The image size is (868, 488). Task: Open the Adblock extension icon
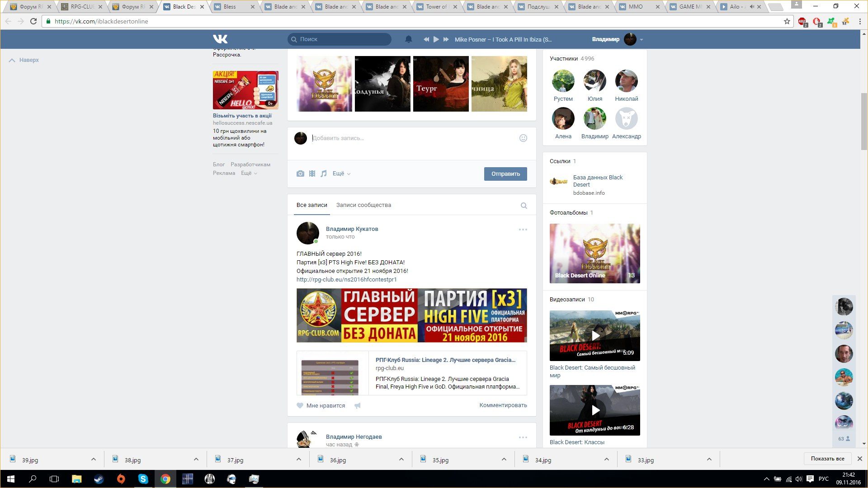point(802,21)
